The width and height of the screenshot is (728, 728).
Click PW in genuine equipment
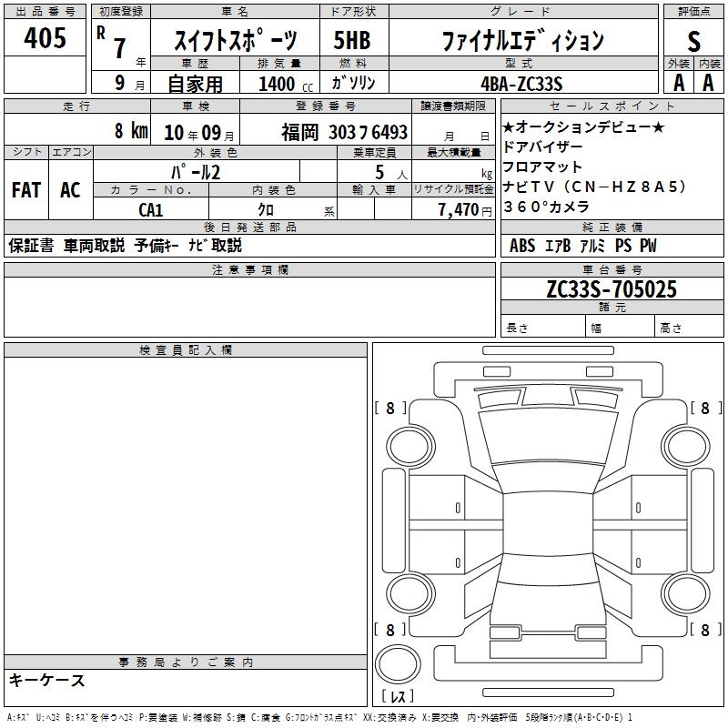648,246
